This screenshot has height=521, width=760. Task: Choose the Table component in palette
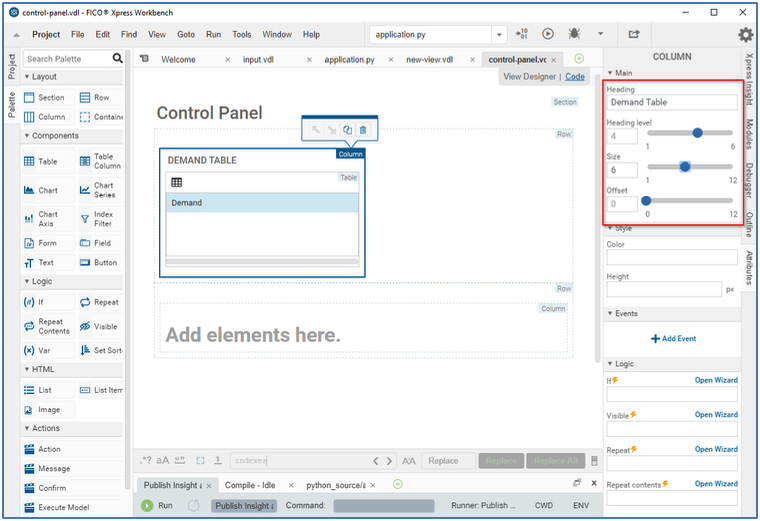pyautogui.click(x=48, y=161)
